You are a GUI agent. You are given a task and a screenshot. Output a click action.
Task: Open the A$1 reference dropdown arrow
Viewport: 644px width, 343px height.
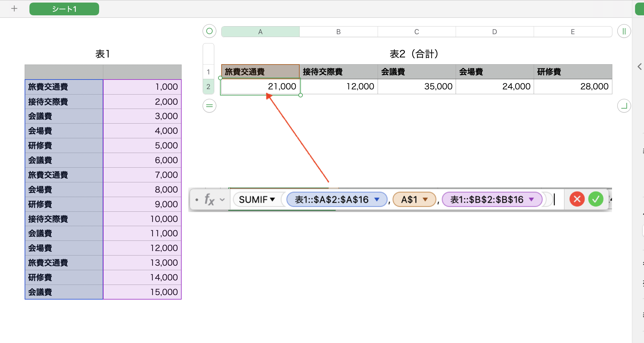click(425, 200)
